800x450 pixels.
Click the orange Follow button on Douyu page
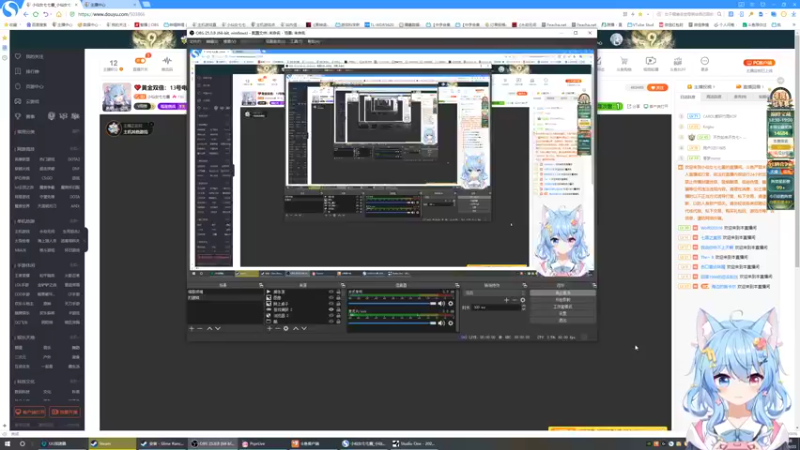pyautogui.click(x=657, y=87)
